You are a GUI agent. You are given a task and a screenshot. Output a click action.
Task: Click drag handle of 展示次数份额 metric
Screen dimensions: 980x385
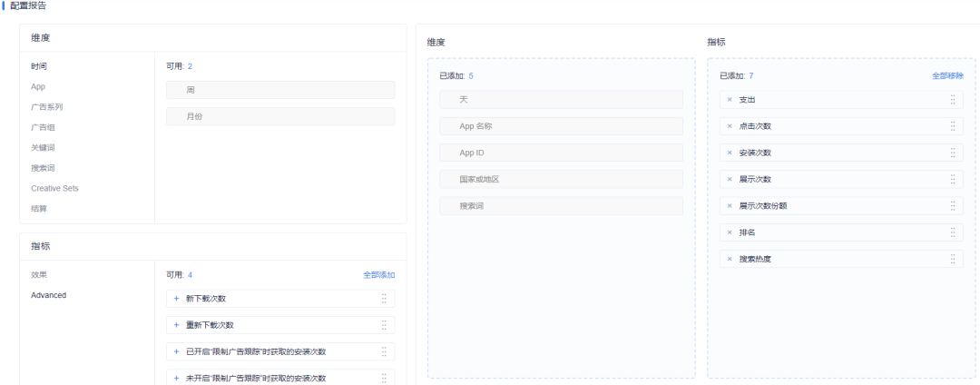[953, 205]
